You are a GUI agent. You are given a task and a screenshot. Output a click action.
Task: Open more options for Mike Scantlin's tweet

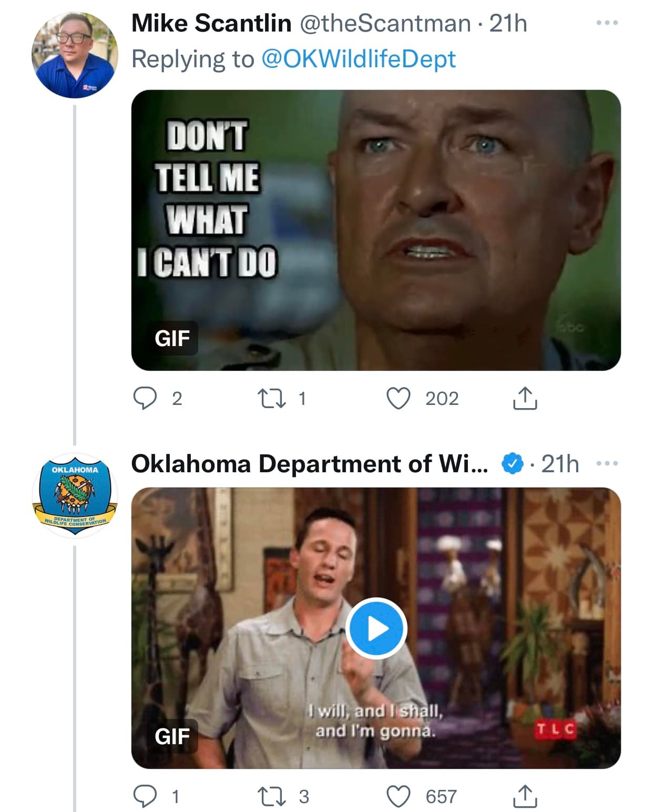tap(607, 23)
